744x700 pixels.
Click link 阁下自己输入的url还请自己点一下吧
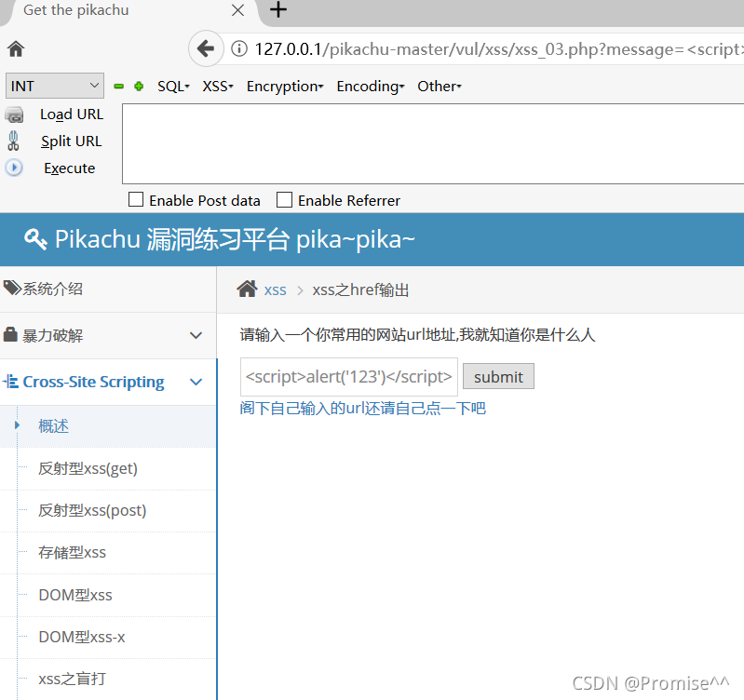(363, 409)
